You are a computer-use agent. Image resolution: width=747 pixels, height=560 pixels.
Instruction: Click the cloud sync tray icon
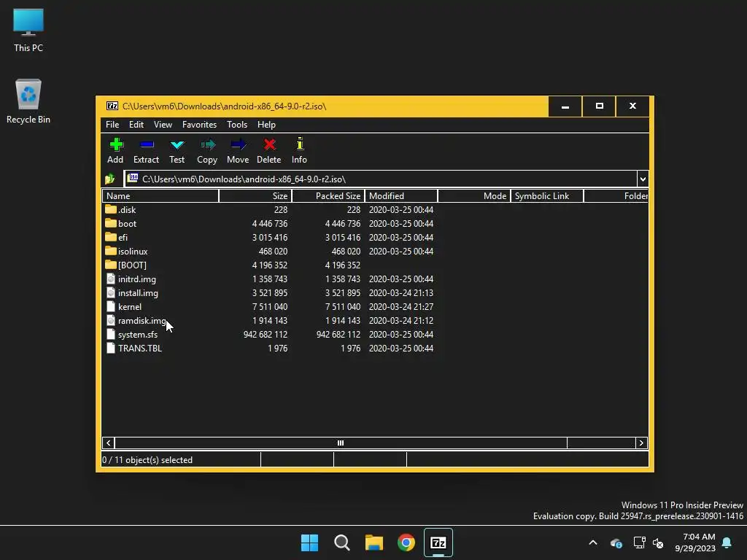pyautogui.click(x=616, y=542)
